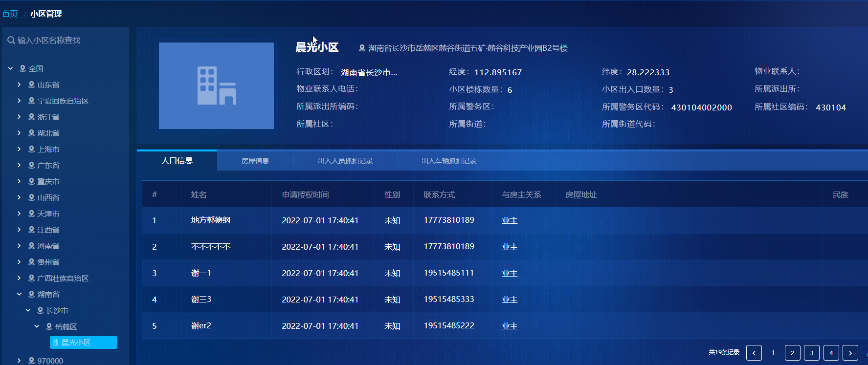Expand the 宁夏回族自治区 tree node
This screenshot has height=365, width=868.
[x=19, y=101]
